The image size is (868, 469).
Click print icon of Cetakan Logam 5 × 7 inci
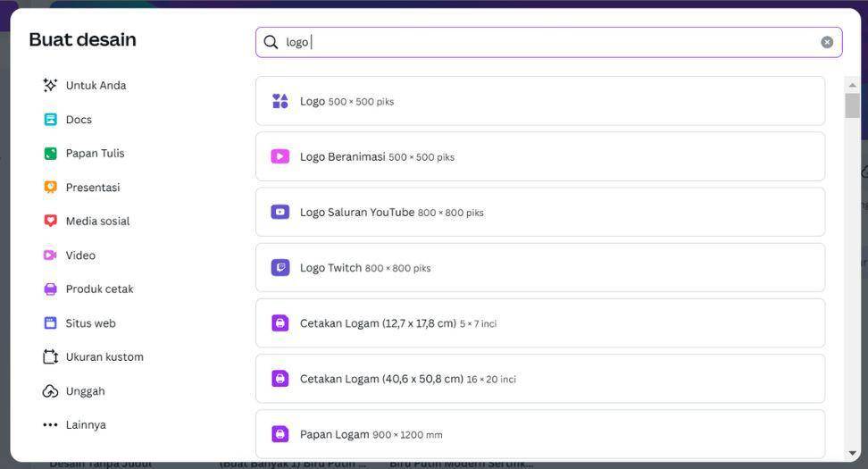[x=280, y=322]
